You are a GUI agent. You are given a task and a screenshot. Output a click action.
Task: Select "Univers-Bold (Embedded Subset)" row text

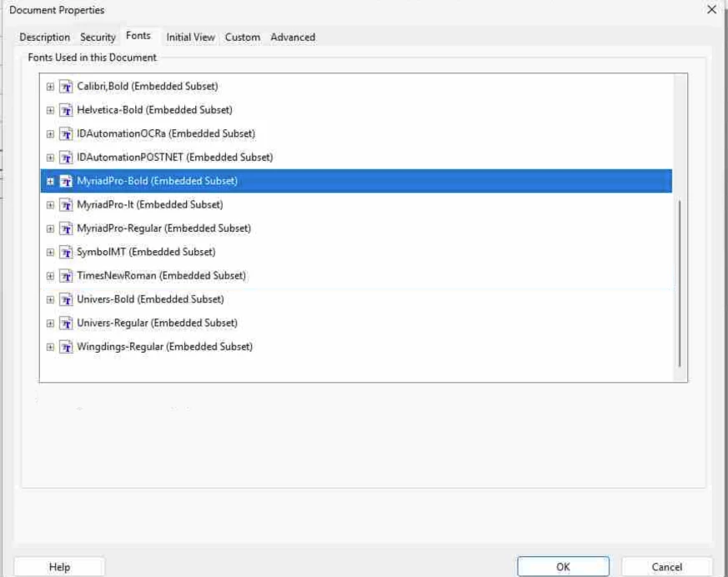(150, 299)
